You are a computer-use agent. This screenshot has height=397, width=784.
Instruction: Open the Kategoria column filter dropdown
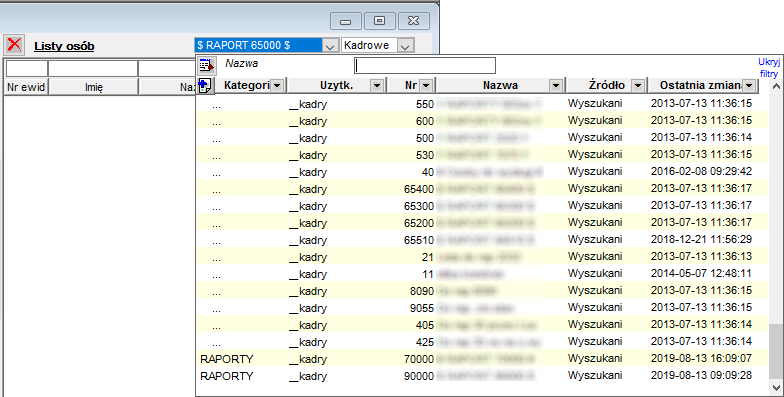pos(277,86)
